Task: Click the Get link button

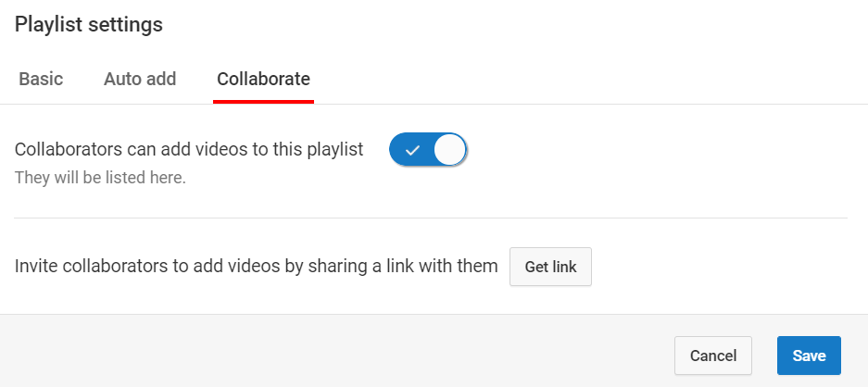Action: pyautogui.click(x=551, y=267)
